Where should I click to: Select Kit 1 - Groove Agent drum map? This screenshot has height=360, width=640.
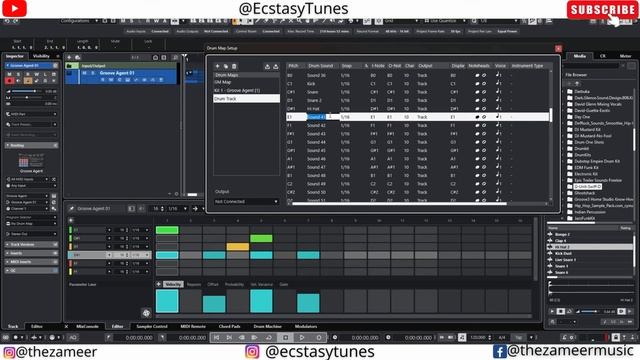tap(246, 90)
